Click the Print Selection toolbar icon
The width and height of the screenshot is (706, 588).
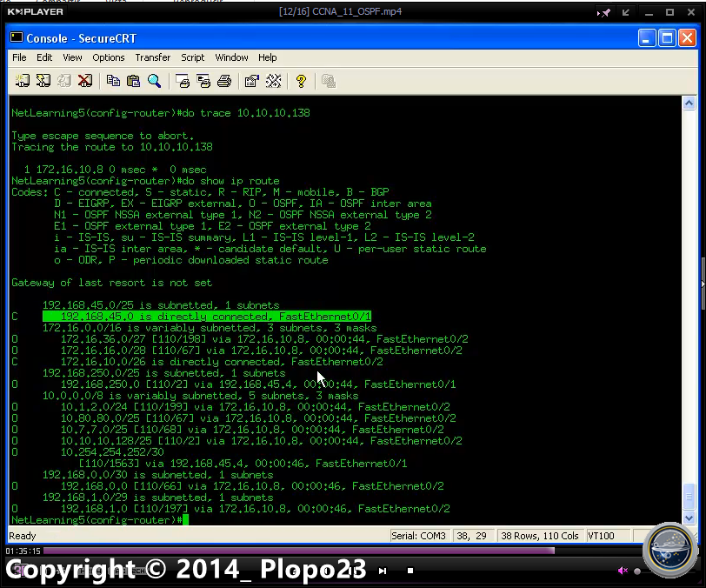coord(203,81)
